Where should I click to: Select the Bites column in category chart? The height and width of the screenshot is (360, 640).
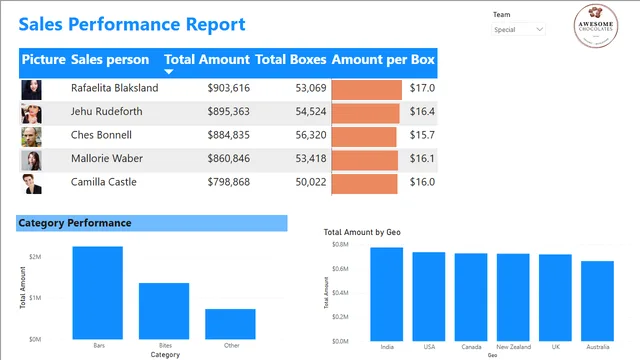pos(164,311)
